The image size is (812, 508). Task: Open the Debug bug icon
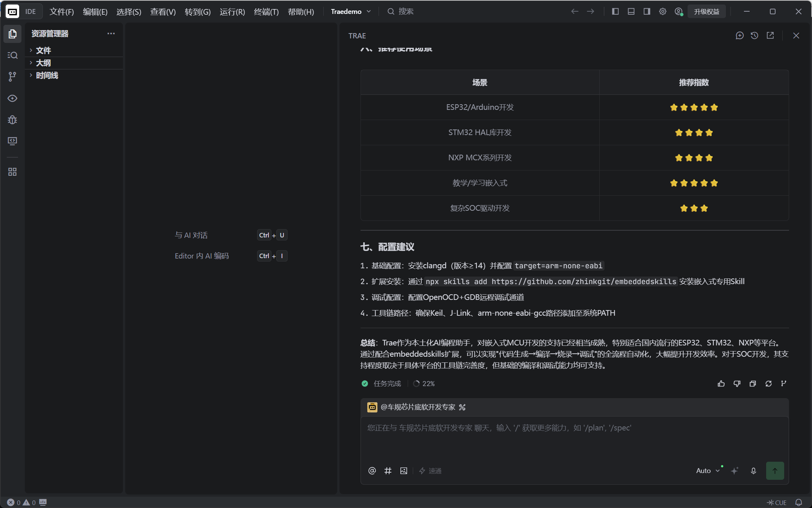coord(12,120)
